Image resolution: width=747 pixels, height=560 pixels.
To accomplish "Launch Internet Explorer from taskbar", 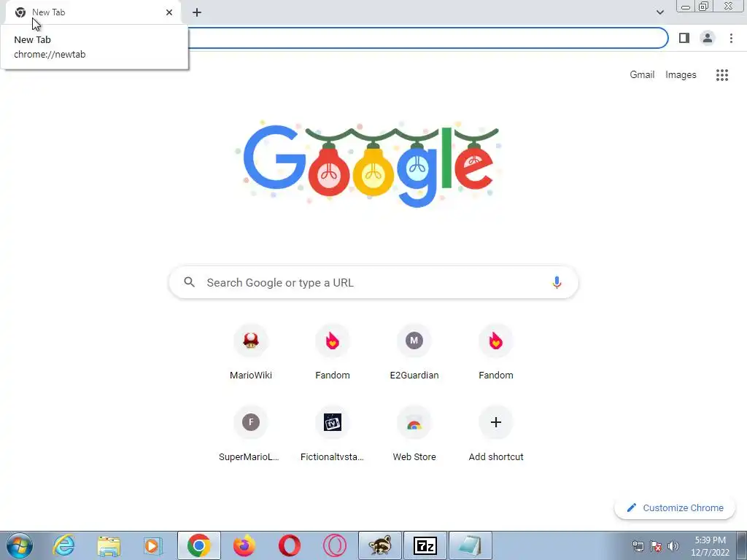I will pyautogui.click(x=64, y=545).
